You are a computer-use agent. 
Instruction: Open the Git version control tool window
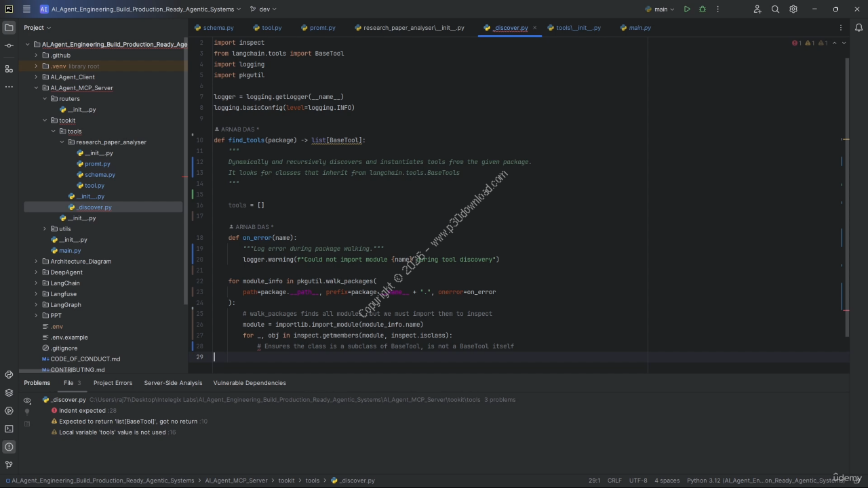(x=9, y=465)
